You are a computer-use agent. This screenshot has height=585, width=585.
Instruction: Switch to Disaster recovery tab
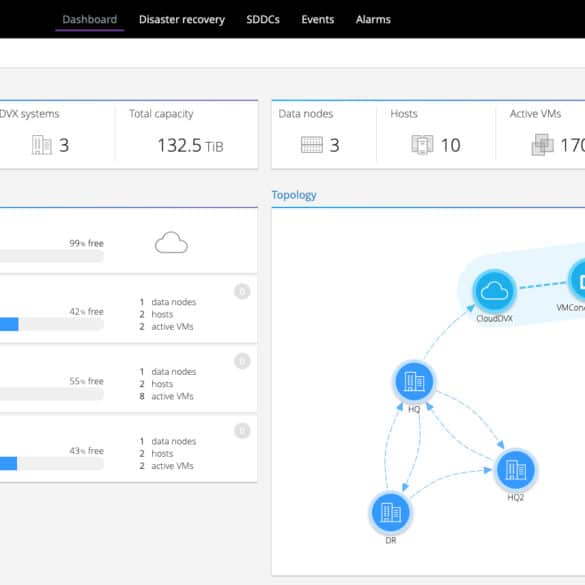182,20
